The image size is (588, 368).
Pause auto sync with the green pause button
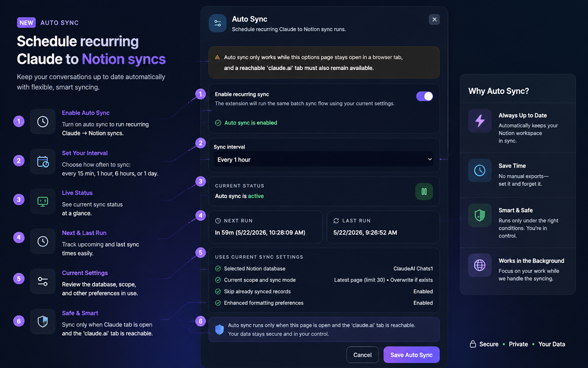coord(424,191)
